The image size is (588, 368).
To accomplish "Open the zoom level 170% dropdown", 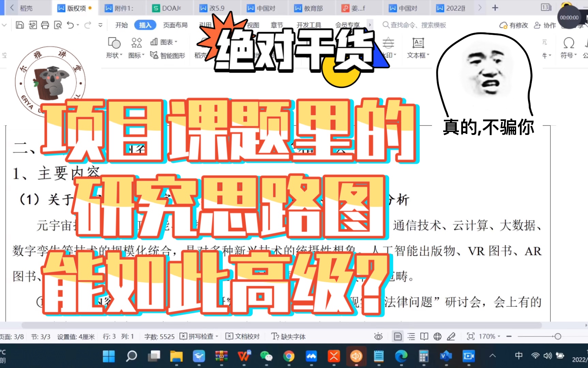I will 490,337.
